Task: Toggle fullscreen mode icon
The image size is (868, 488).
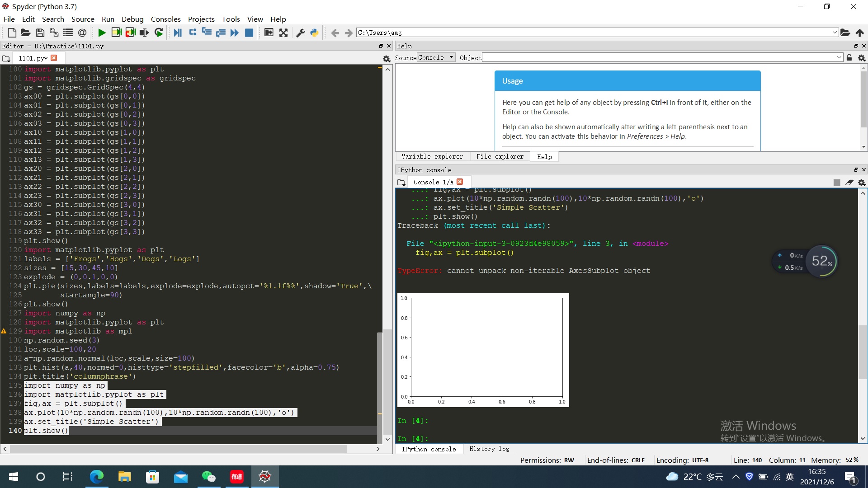Action: tap(283, 33)
